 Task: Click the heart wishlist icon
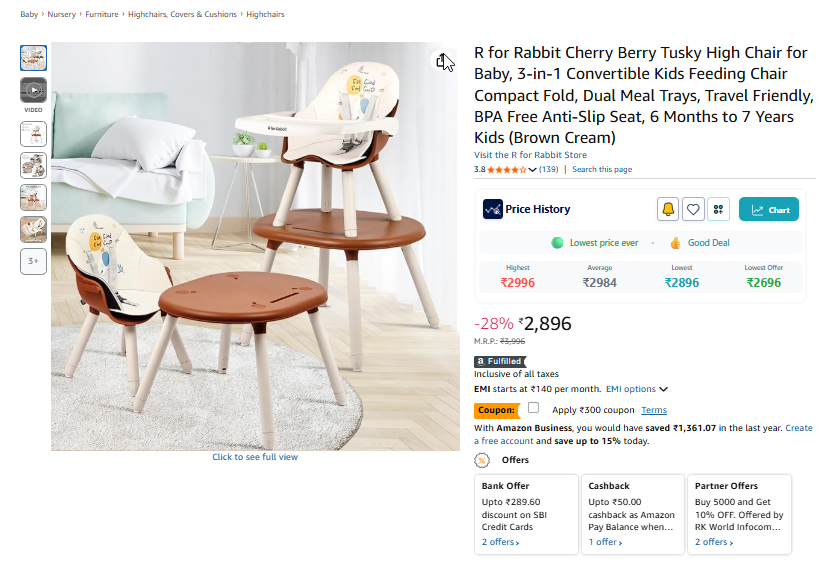693,210
